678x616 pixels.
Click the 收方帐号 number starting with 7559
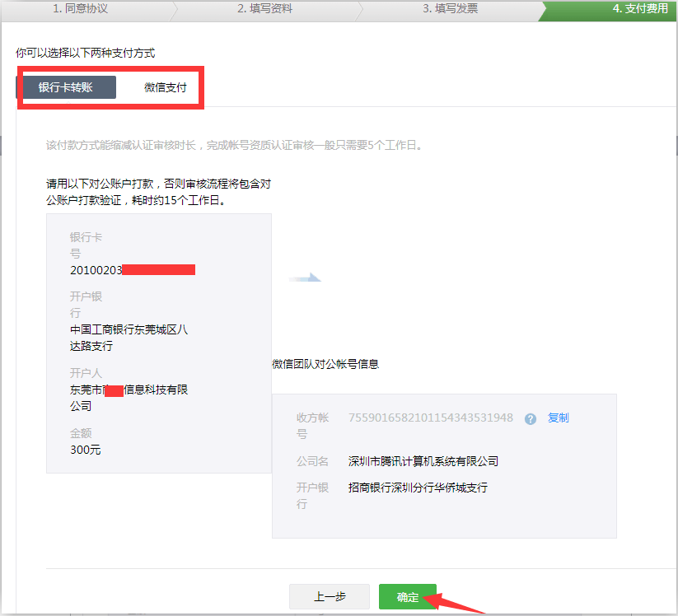point(431,418)
